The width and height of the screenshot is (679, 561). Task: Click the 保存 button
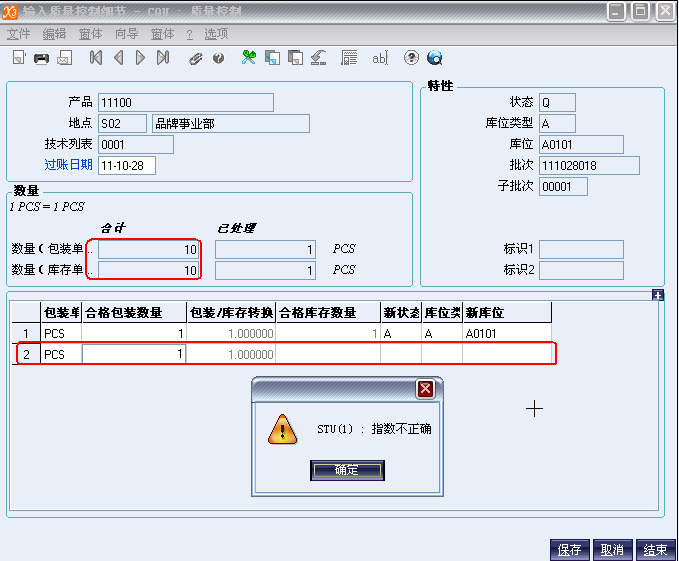(x=570, y=550)
